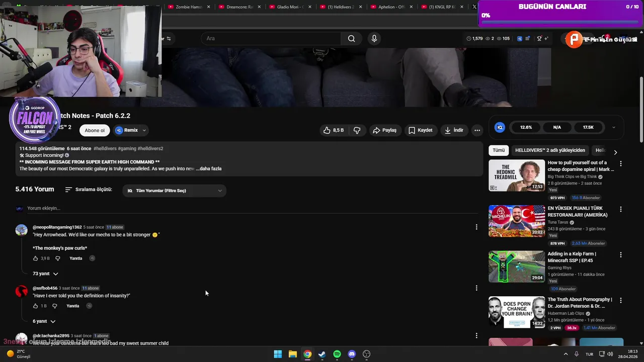Screen dimensions: 644x362
Task: Open Sıralama ölçütü sort menu
Action: (x=89, y=190)
